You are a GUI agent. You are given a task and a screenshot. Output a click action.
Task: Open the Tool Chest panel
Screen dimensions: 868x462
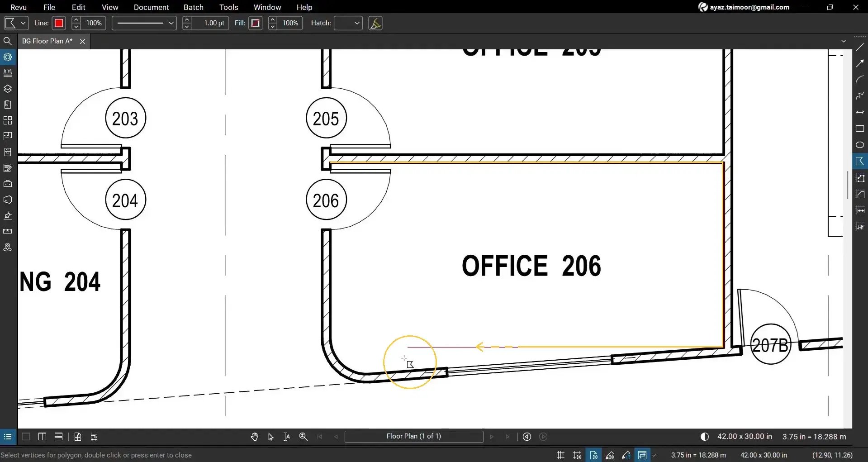click(x=8, y=184)
